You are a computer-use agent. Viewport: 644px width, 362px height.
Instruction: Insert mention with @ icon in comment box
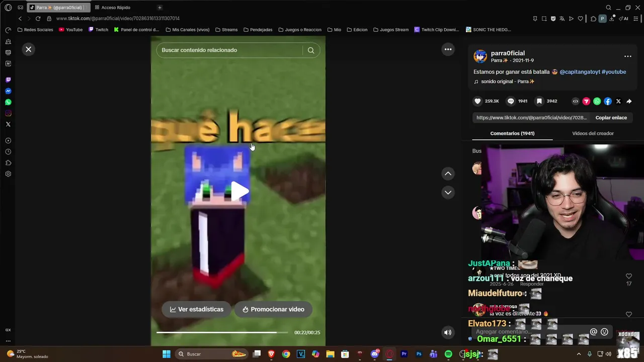594,332
